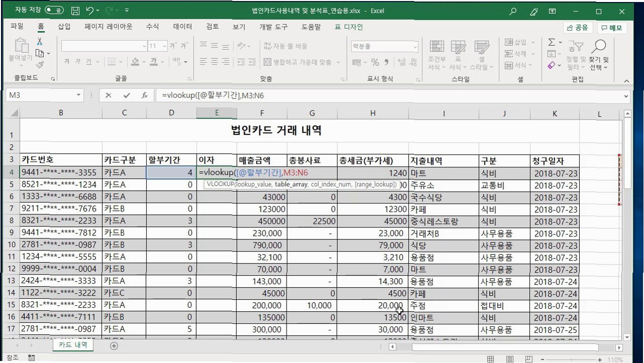This screenshot has width=644, height=363.
Task: Click the clear eraser icon
Action: point(551,65)
